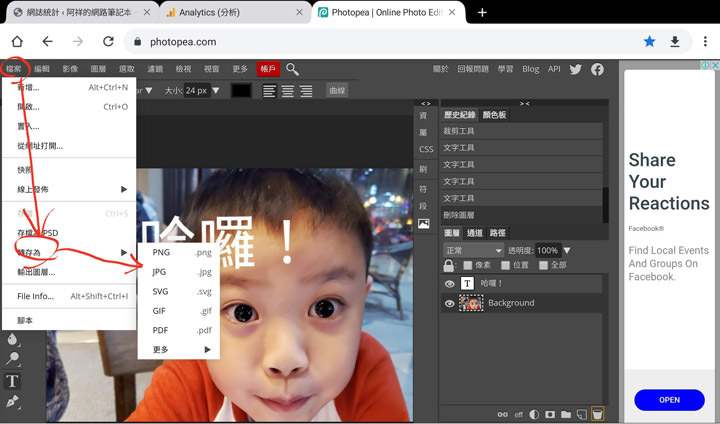720x424 pixels.
Task: Click the link layers icon in the layers footer
Action: click(x=503, y=414)
